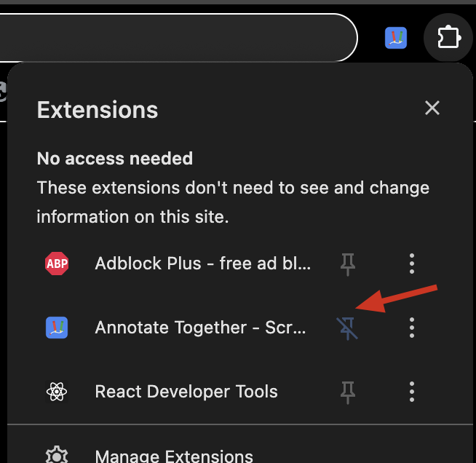The width and height of the screenshot is (476, 463).
Task: Pin React Developer Tools to the toolbar
Action: (x=348, y=392)
